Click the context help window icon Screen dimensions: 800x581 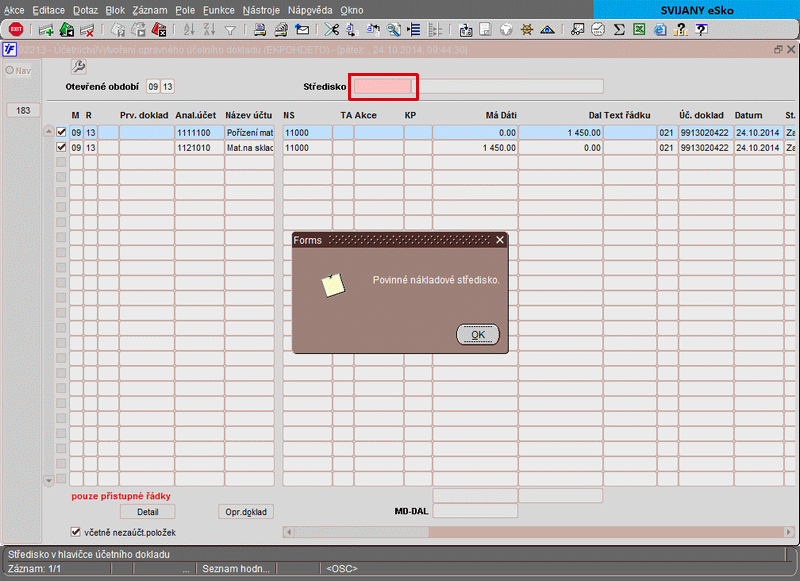tap(702, 30)
